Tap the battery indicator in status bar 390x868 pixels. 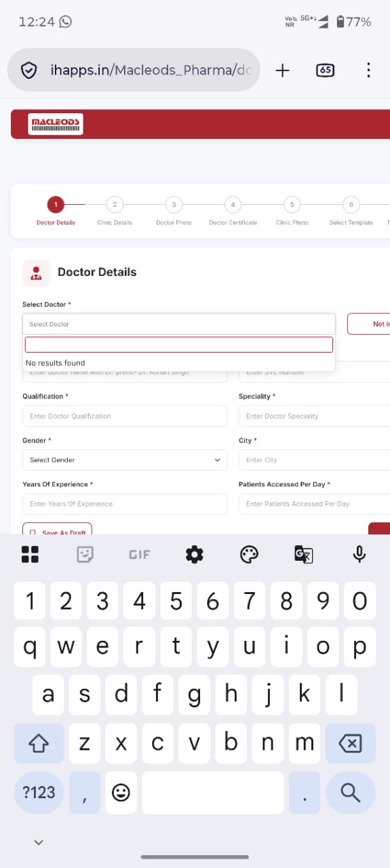tap(354, 22)
